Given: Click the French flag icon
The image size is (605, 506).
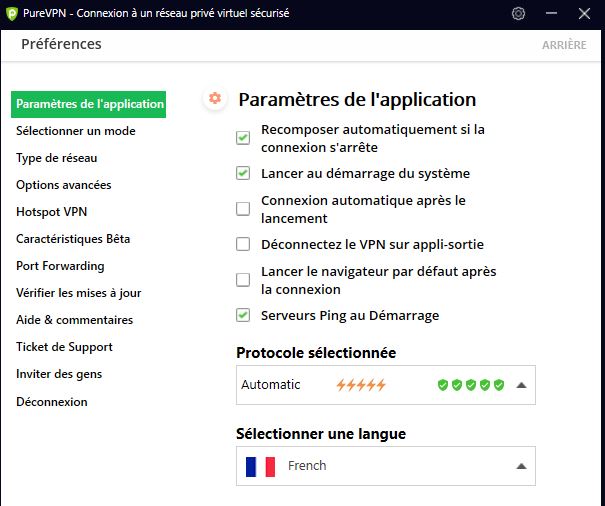Looking at the screenshot, I should [x=260, y=466].
